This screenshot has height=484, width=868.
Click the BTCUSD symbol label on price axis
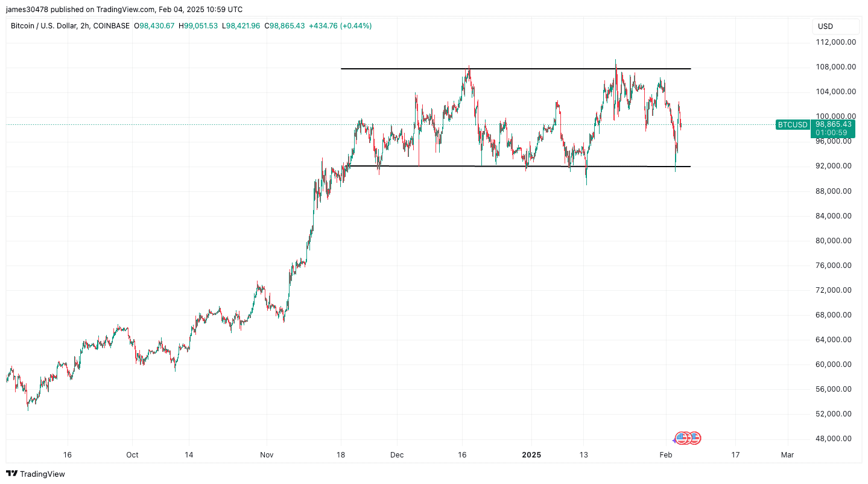pos(793,125)
